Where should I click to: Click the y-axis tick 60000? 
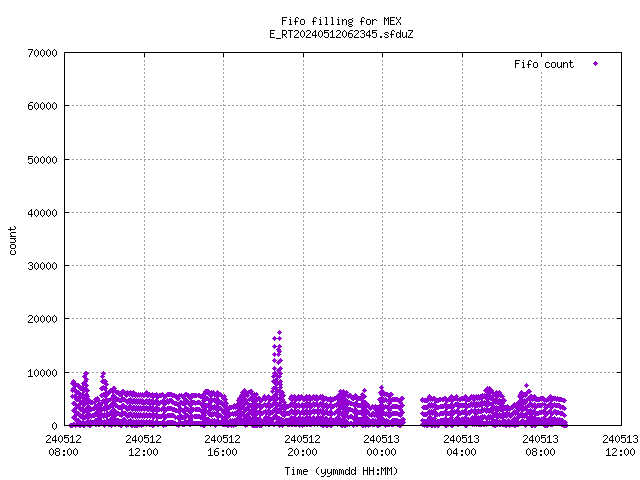(42, 106)
